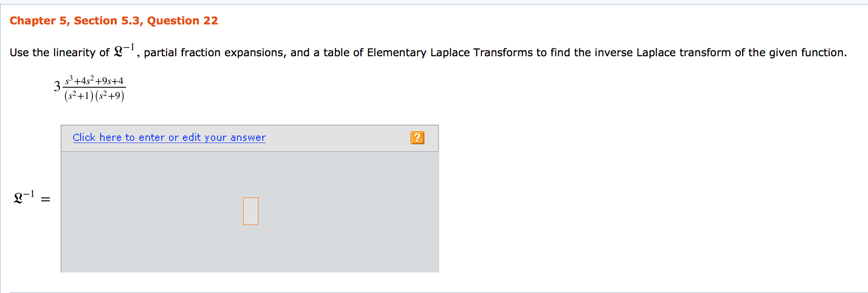Image resolution: width=868 pixels, height=293 pixels.
Task: Click the help icon beside the answer link
Action: pos(417,137)
